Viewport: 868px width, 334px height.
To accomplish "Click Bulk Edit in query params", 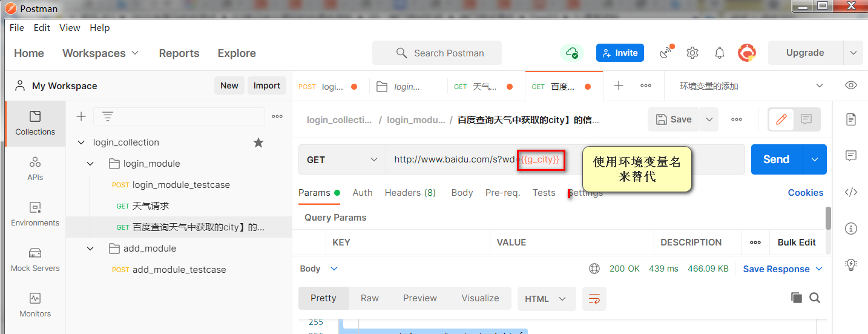I will point(797,242).
